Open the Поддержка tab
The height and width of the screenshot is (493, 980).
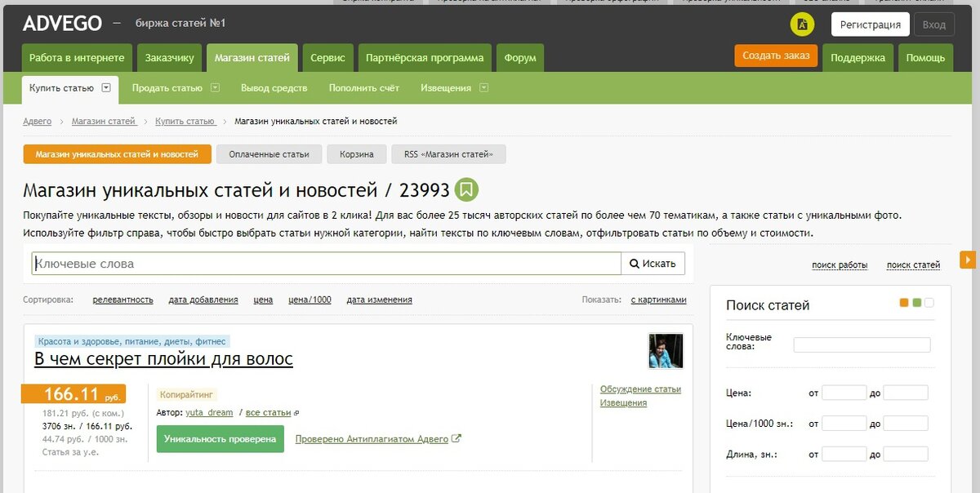[858, 58]
